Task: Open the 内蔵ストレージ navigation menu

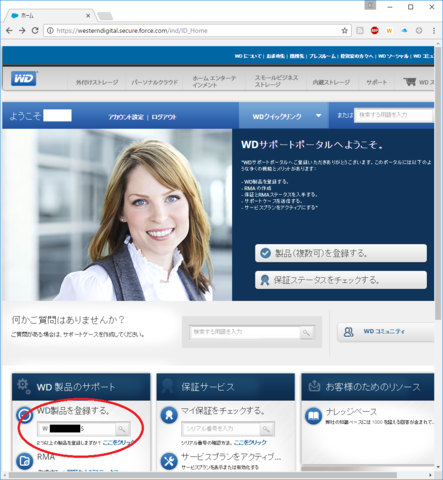Action: [331, 82]
